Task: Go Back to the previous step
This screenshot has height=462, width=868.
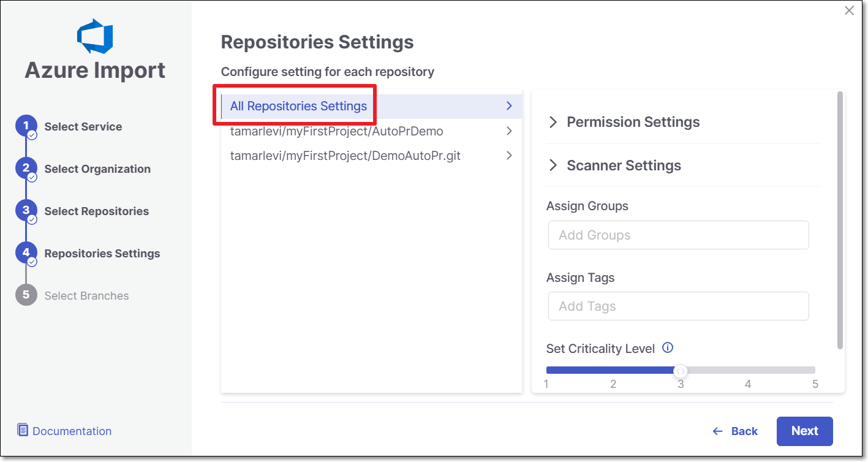Action: coord(736,431)
